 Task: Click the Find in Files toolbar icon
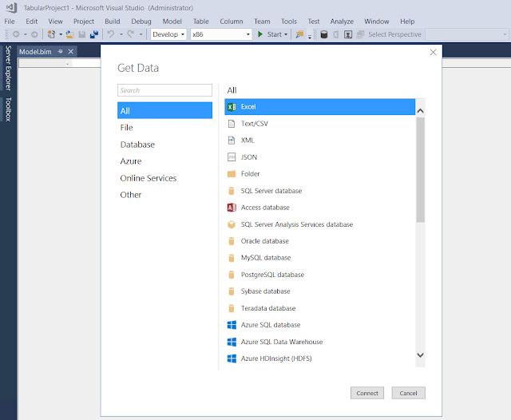click(299, 34)
